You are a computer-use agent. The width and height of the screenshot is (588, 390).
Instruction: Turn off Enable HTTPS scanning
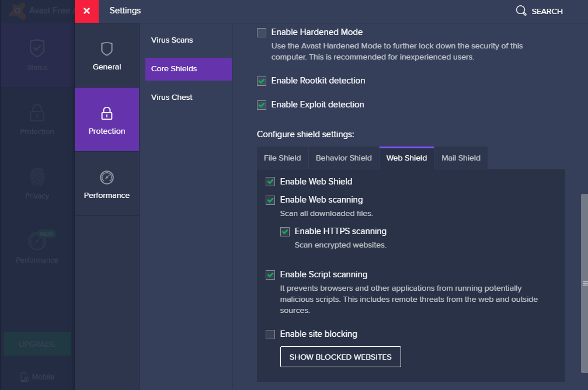click(x=285, y=232)
